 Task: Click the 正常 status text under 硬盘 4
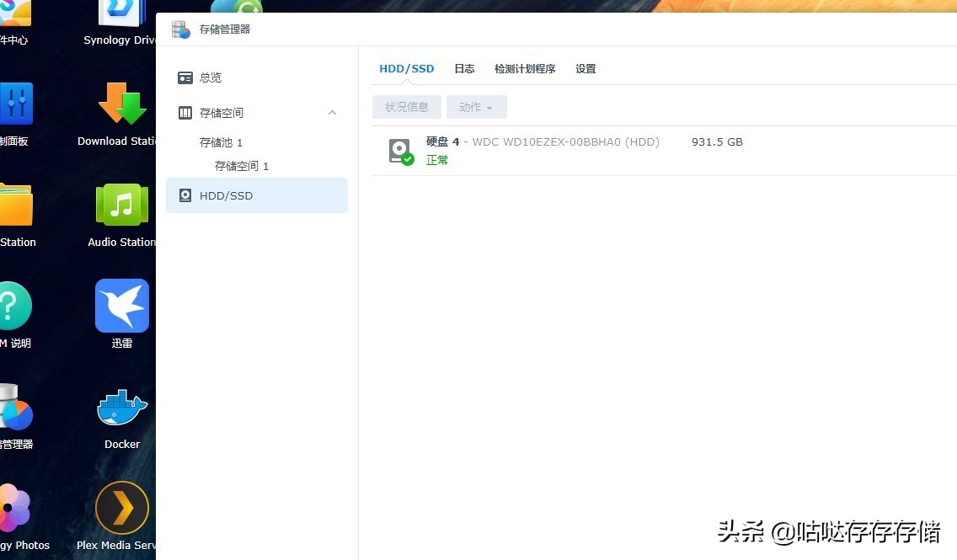coord(436,160)
